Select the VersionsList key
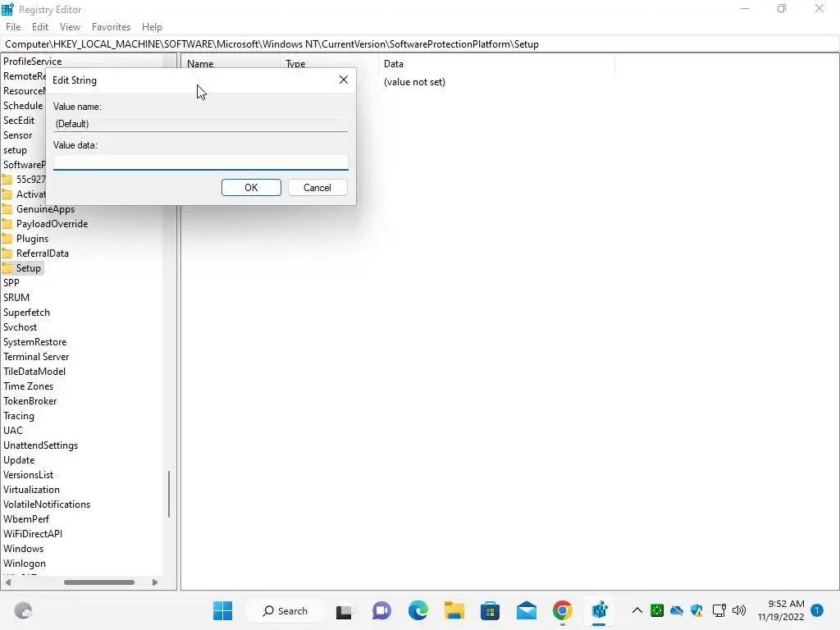 click(x=29, y=475)
